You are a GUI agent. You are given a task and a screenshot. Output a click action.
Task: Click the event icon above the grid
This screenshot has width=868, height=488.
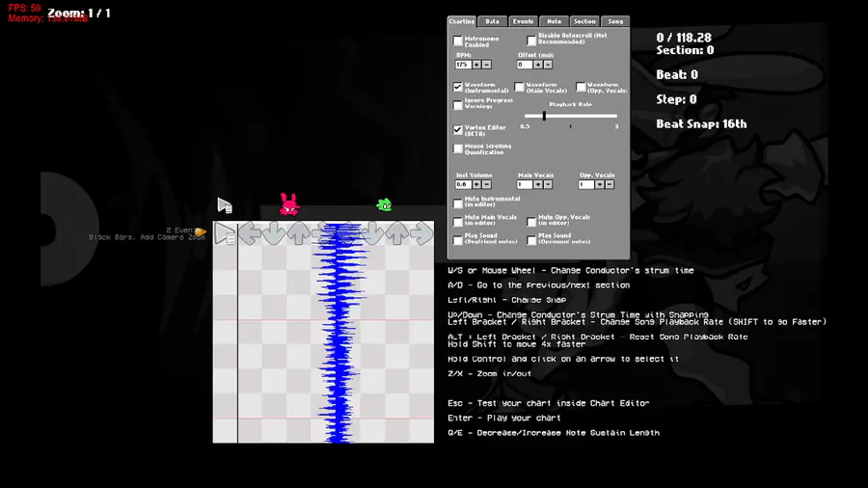[225, 205]
